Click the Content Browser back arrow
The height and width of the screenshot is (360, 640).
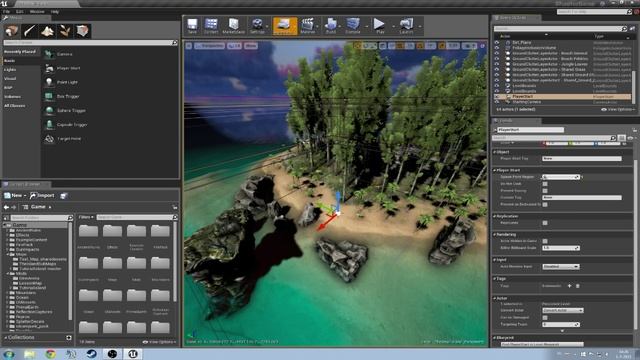tap(6, 207)
